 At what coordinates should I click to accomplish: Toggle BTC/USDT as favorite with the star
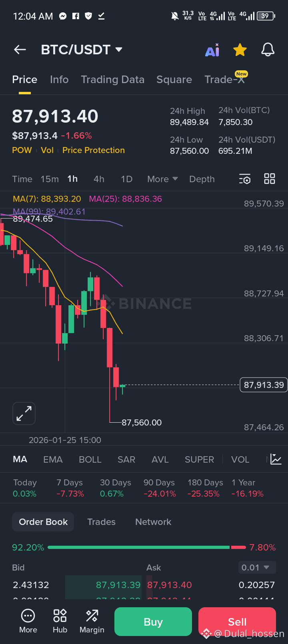pyautogui.click(x=240, y=50)
